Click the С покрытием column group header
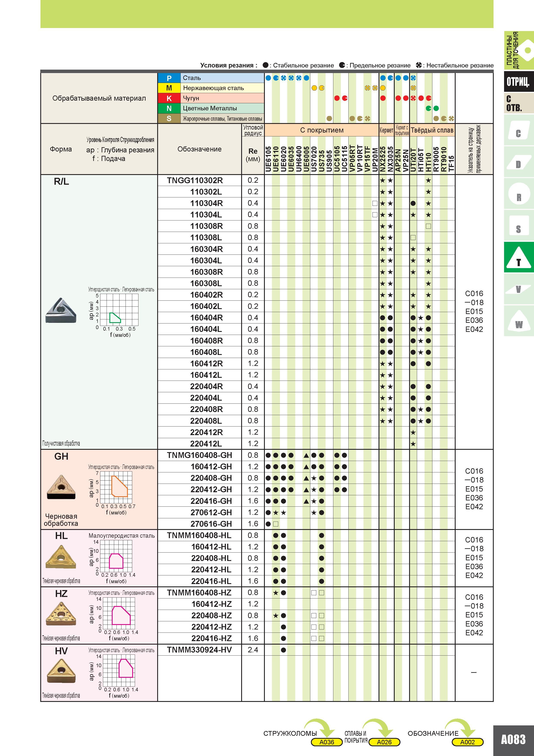Image resolution: width=534 pixels, height=756 pixels. pyautogui.click(x=321, y=130)
